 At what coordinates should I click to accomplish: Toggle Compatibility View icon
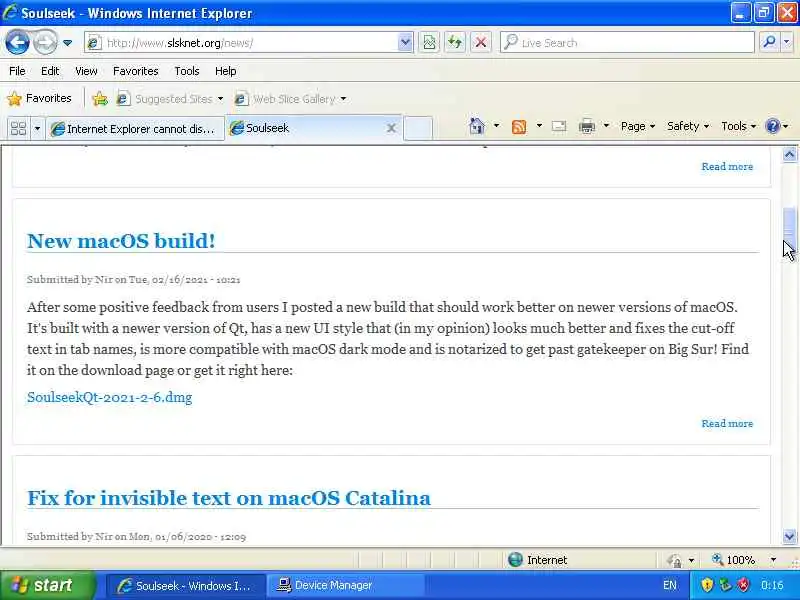(x=430, y=43)
